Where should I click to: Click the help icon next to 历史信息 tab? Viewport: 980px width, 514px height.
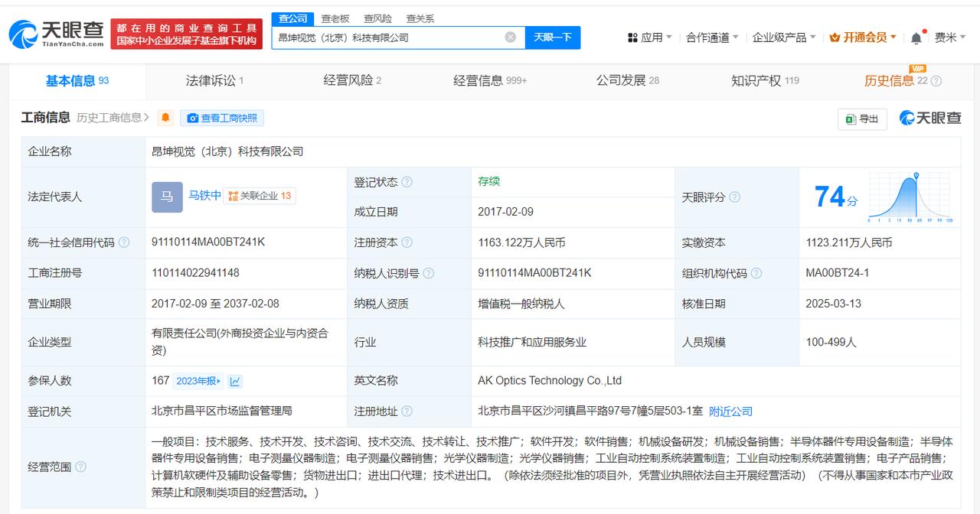point(936,81)
